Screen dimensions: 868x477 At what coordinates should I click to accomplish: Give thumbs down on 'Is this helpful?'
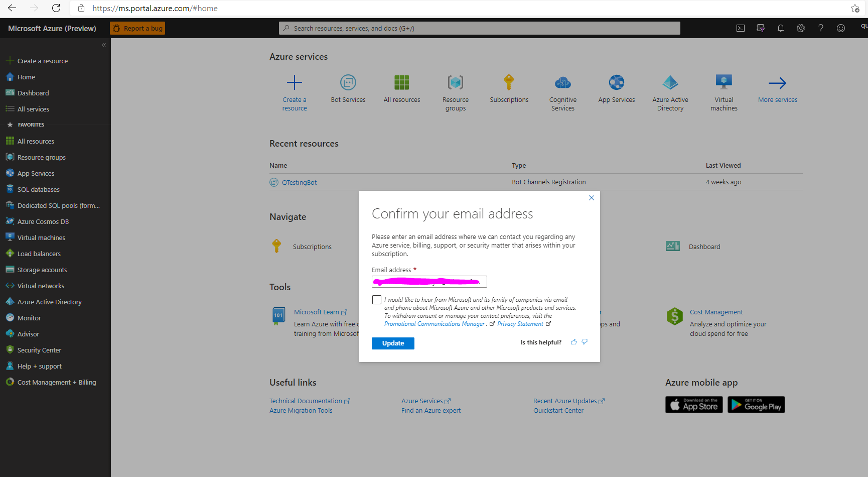(x=585, y=342)
